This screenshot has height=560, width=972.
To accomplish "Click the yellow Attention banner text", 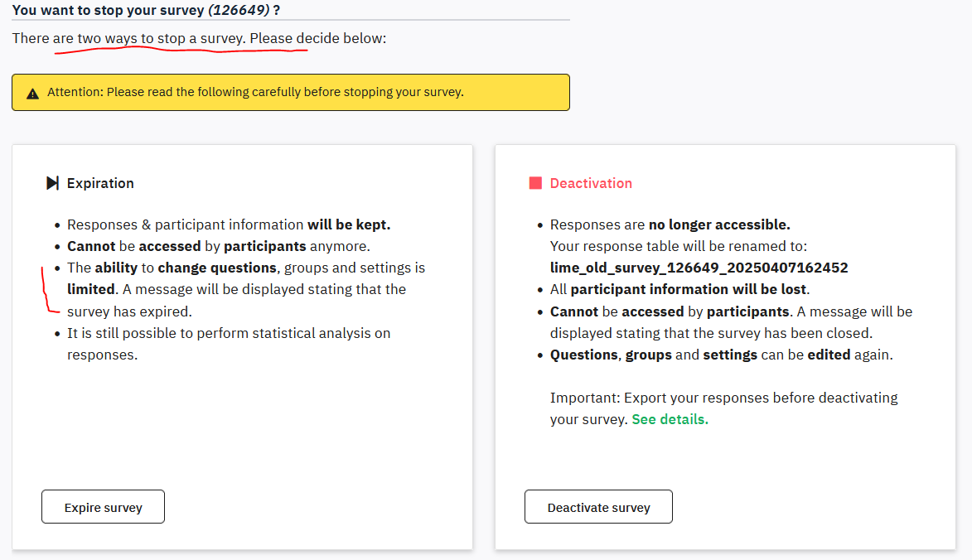I will coord(255,92).
